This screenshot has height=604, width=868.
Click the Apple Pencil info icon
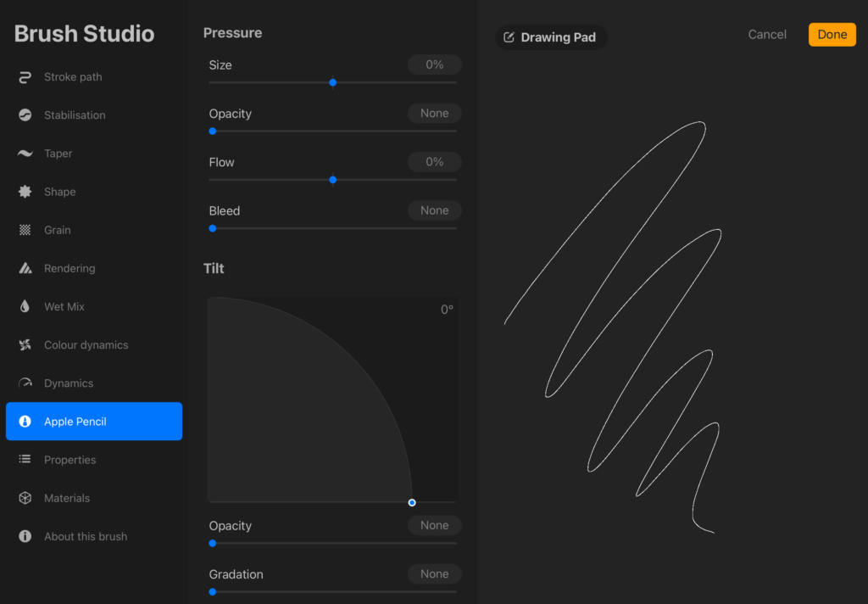25,421
